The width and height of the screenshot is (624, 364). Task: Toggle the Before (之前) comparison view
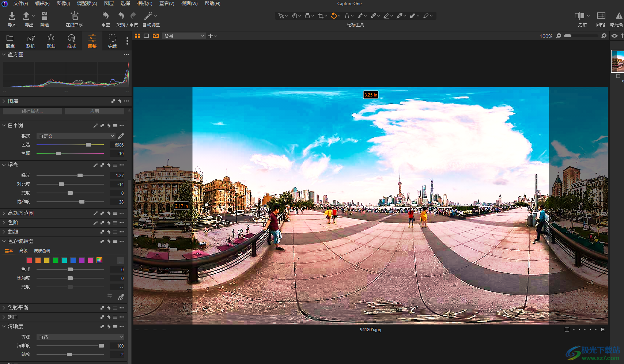(x=579, y=16)
